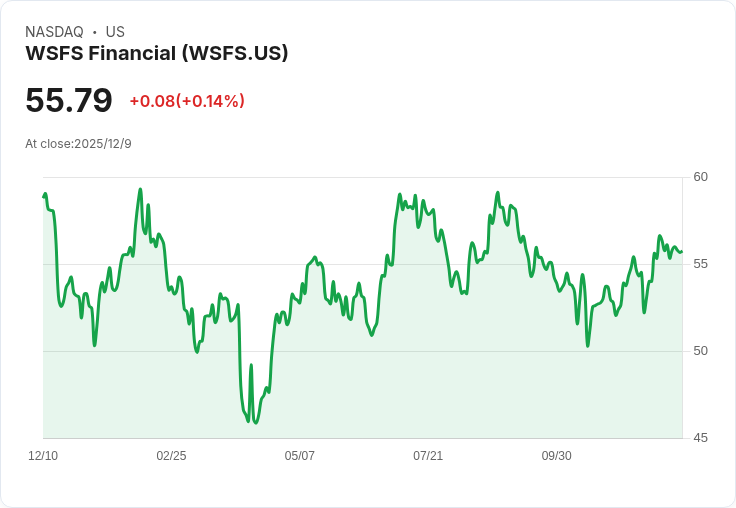Screen dimensions: 736x508
Task: Click the 45 value on y-axis
Action: 701,438
